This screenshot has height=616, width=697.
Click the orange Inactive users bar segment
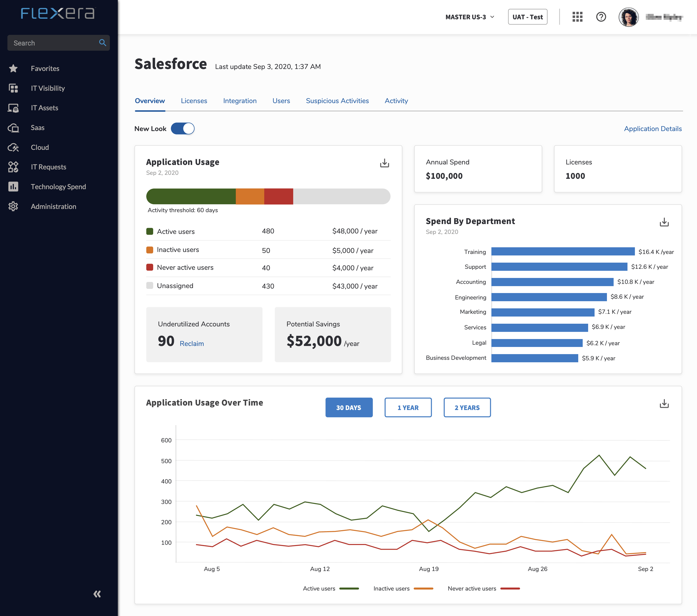[x=250, y=196]
